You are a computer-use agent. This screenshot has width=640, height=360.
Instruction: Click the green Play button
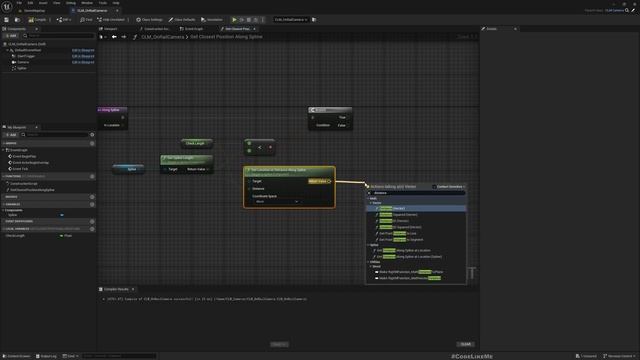click(234, 20)
